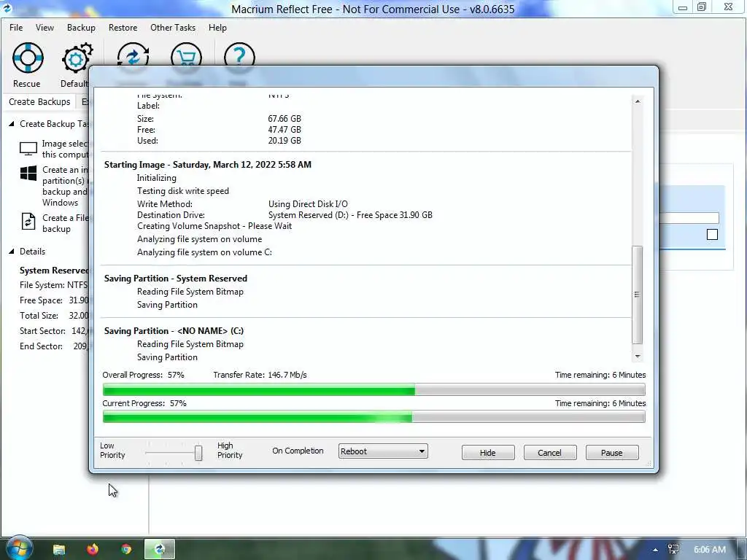
Task: Click the 'End Sector' detail in sidebar
Action: pos(53,346)
